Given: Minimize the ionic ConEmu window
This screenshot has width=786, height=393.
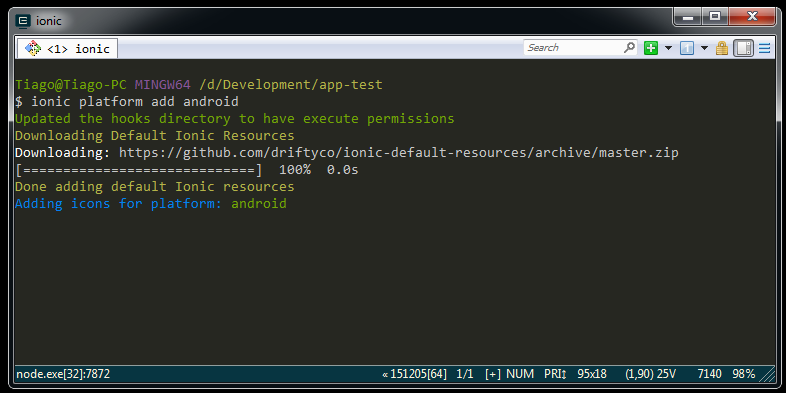Looking at the screenshot, I should pos(688,17).
